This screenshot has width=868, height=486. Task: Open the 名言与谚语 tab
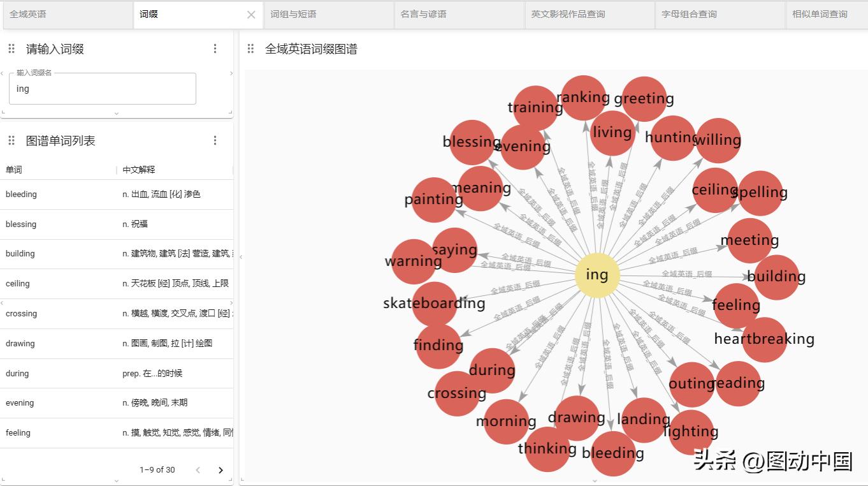(461, 14)
